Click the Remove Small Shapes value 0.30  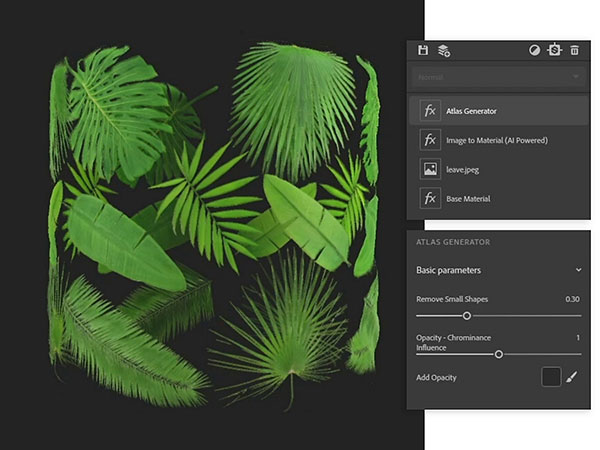click(572, 299)
